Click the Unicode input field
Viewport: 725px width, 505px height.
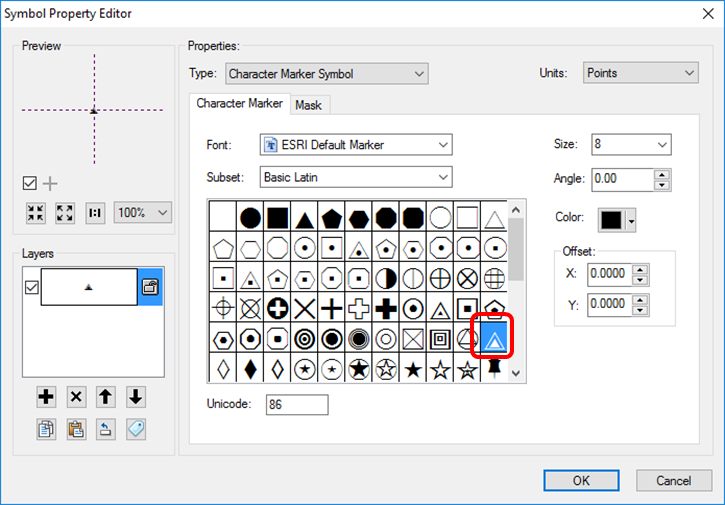297,405
